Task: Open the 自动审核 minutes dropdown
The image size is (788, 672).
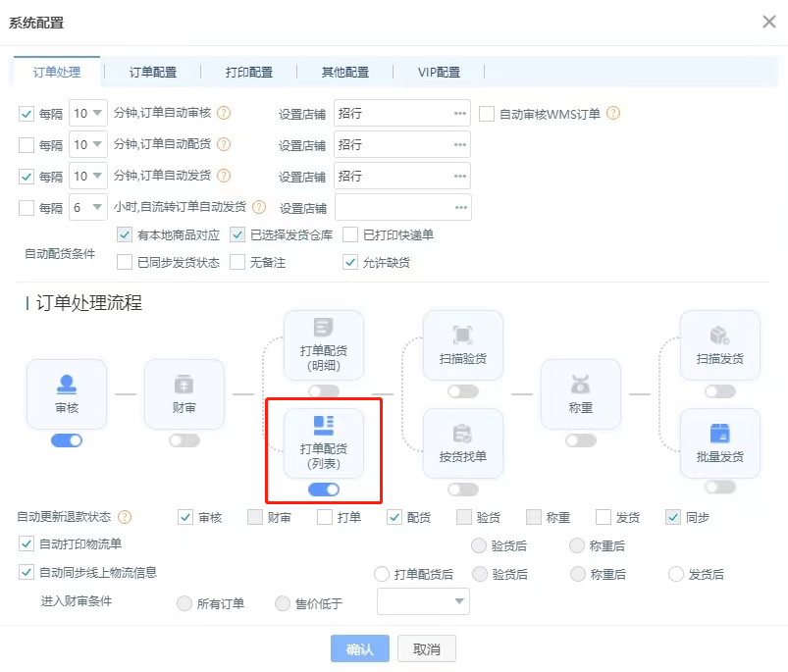Action: pyautogui.click(x=88, y=113)
